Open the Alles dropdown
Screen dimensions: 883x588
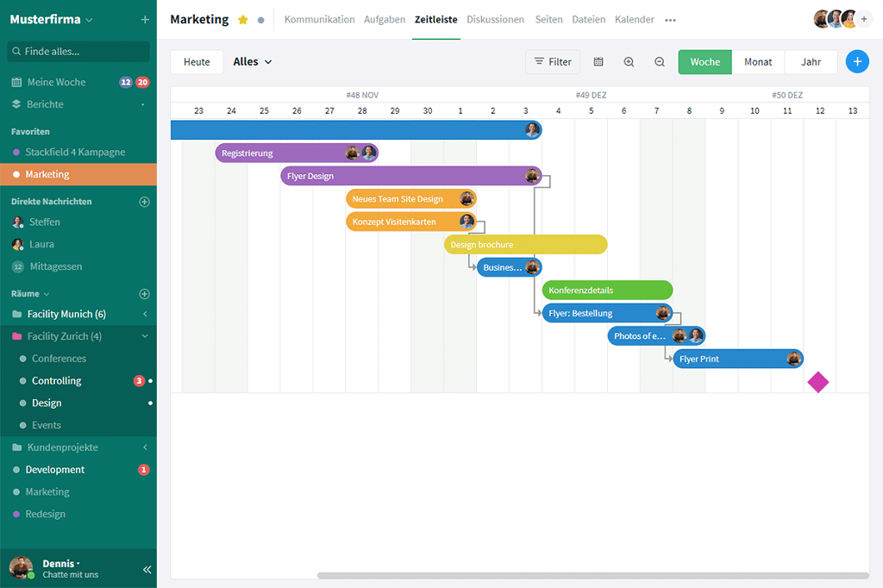pyautogui.click(x=253, y=62)
